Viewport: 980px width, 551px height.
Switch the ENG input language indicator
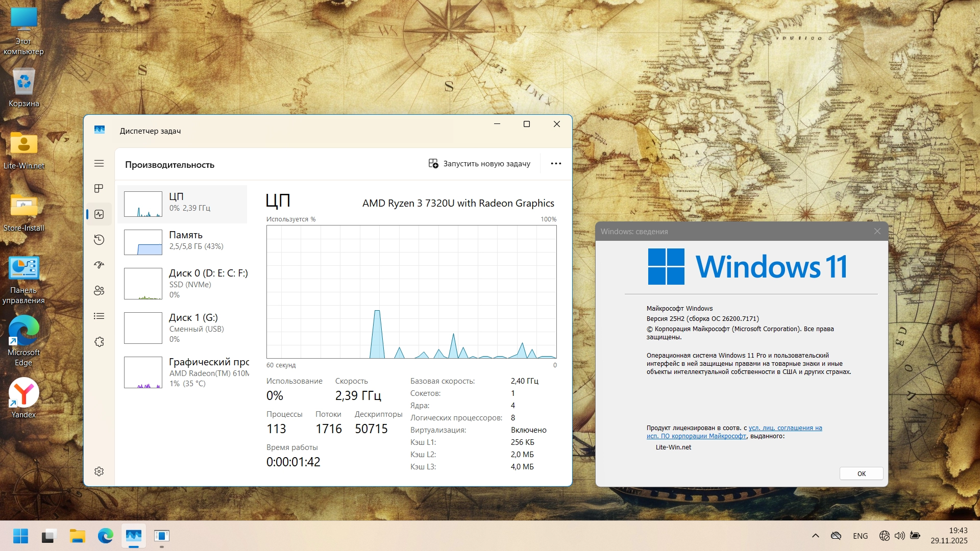[860, 536]
